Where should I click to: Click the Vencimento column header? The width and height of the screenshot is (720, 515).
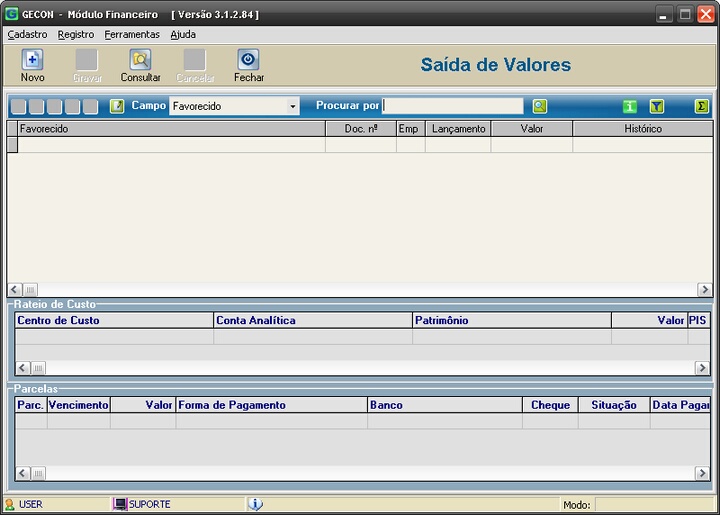tap(79, 405)
